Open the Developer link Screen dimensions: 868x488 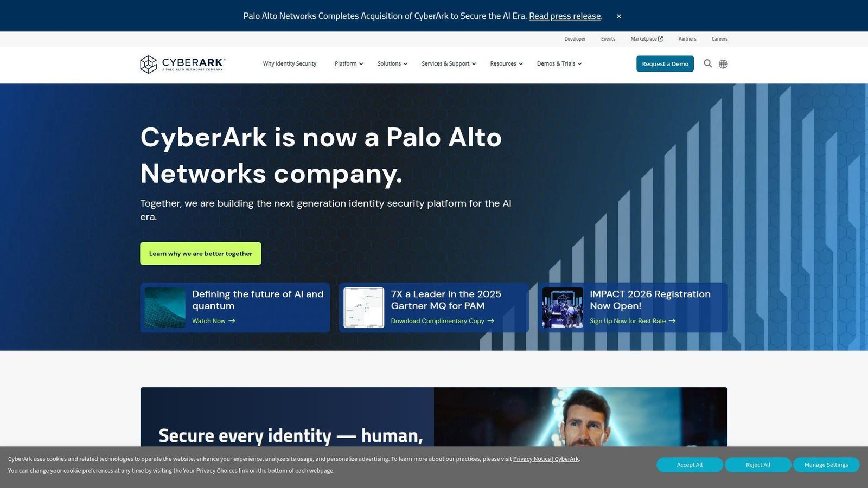(x=575, y=39)
